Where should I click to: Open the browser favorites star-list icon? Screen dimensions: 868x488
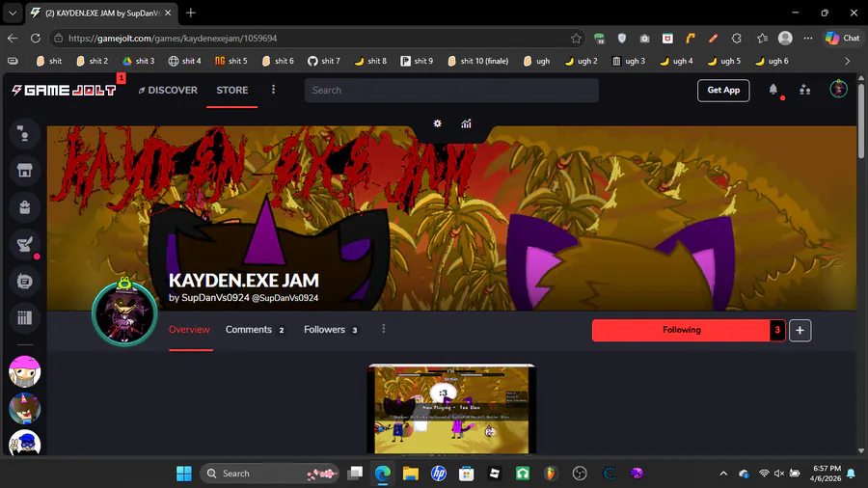[x=762, y=39]
